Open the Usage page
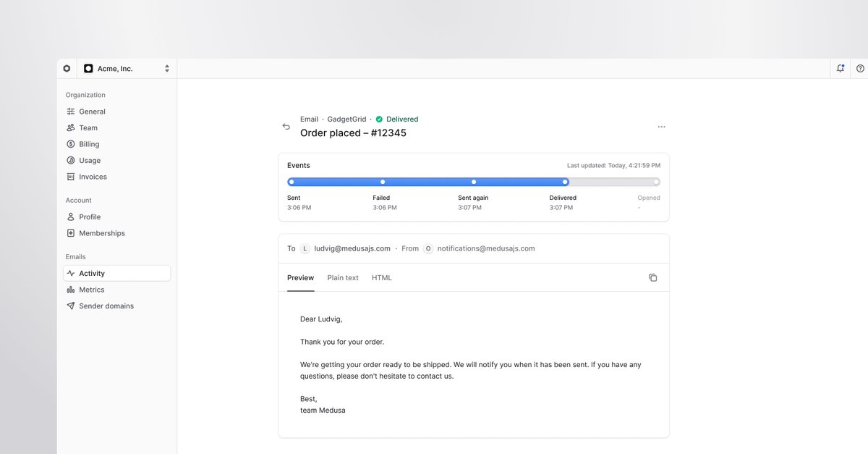The width and height of the screenshot is (868, 454). [x=116, y=161]
